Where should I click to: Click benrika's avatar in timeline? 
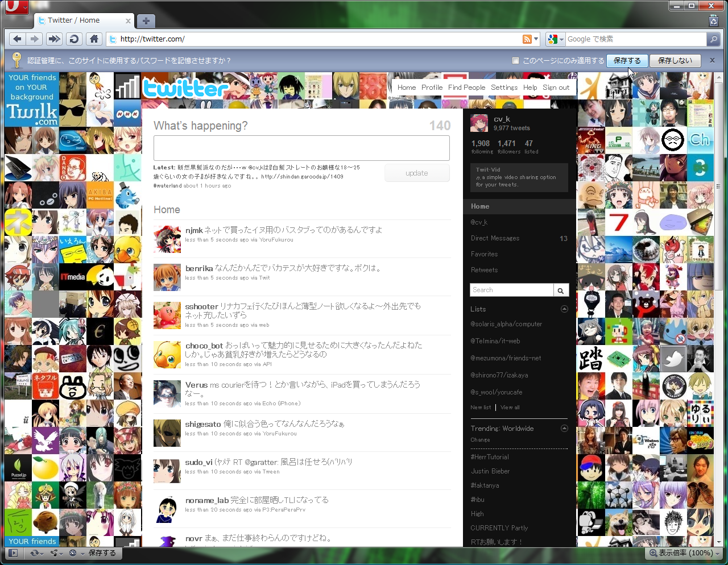167,277
